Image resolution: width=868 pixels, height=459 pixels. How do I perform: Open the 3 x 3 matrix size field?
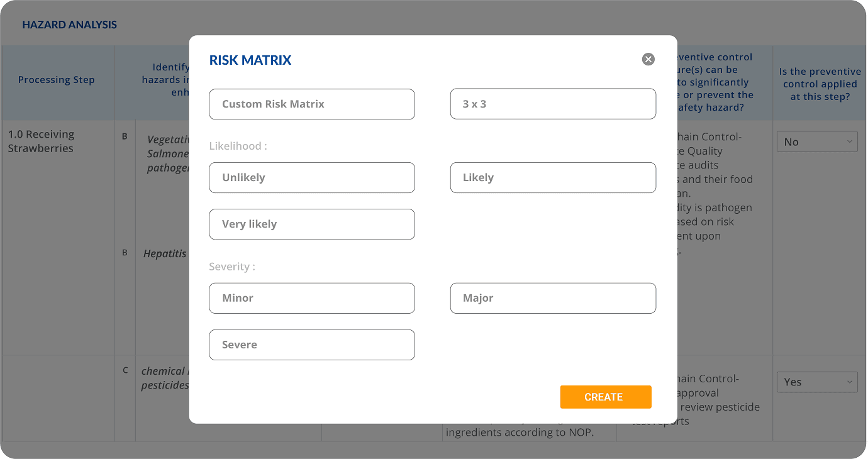click(x=552, y=104)
